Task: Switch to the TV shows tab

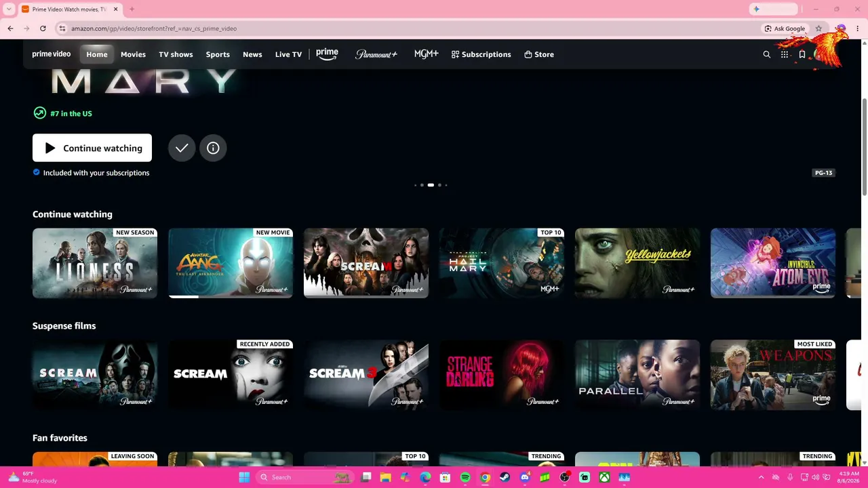Action: click(x=176, y=54)
